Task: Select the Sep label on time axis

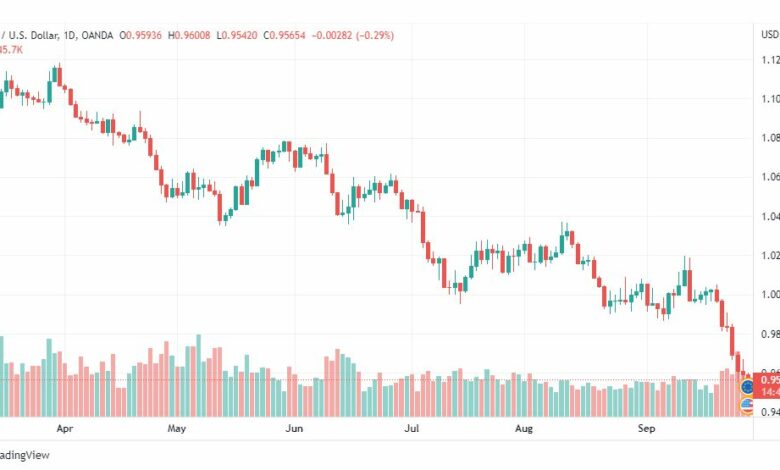Action: click(x=647, y=428)
